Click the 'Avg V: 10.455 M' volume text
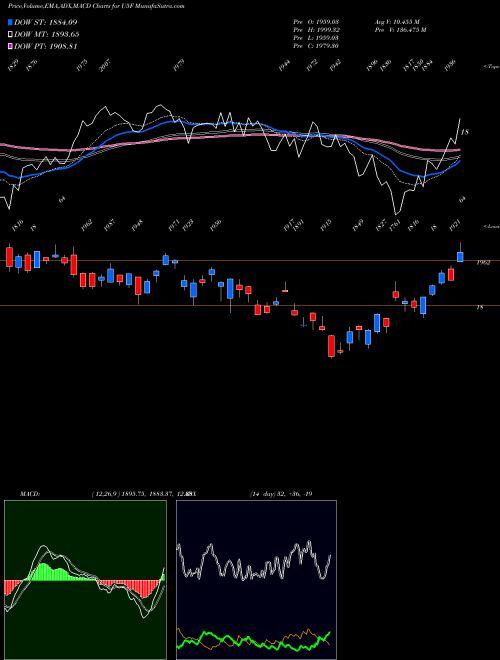This screenshot has height=660, width=500. (x=397, y=21)
